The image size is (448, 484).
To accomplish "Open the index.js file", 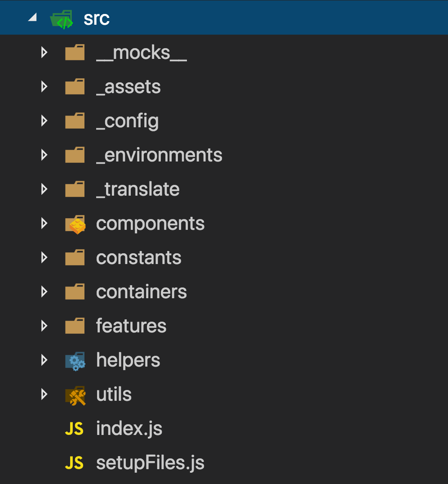I will [129, 429].
